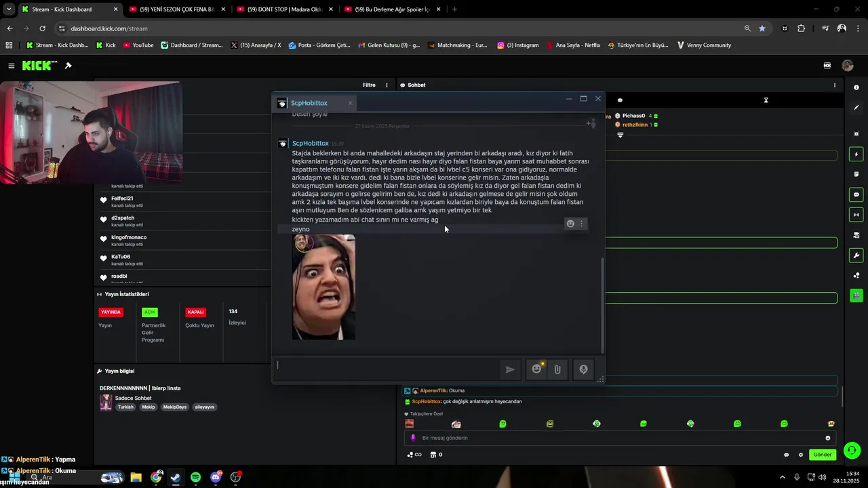Image resolution: width=868 pixels, height=488 pixels.
Task: Click the channel points infinity counter
Action: (414, 455)
